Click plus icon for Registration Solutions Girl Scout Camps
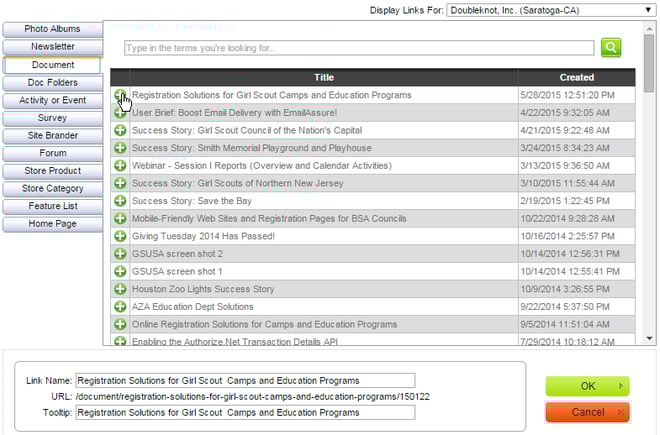The image size is (660, 435). (120, 95)
